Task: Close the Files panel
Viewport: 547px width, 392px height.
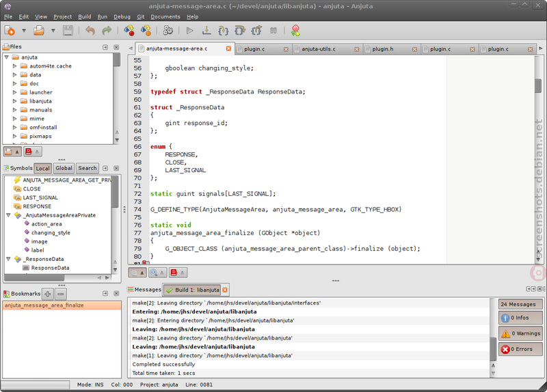Action: click(x=116, y=47)
